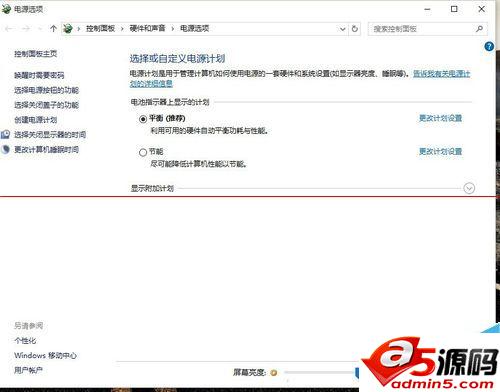
Task: Click the 电源选项 breadcrumb
Action: [x=195, y=29]
